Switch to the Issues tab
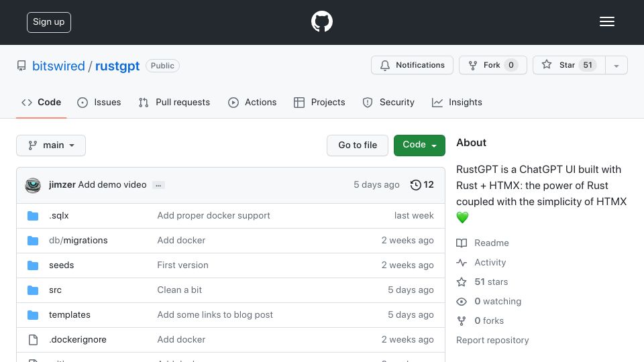Image resolution: width=644 pixels, height=362 pixels. (99, 102)
